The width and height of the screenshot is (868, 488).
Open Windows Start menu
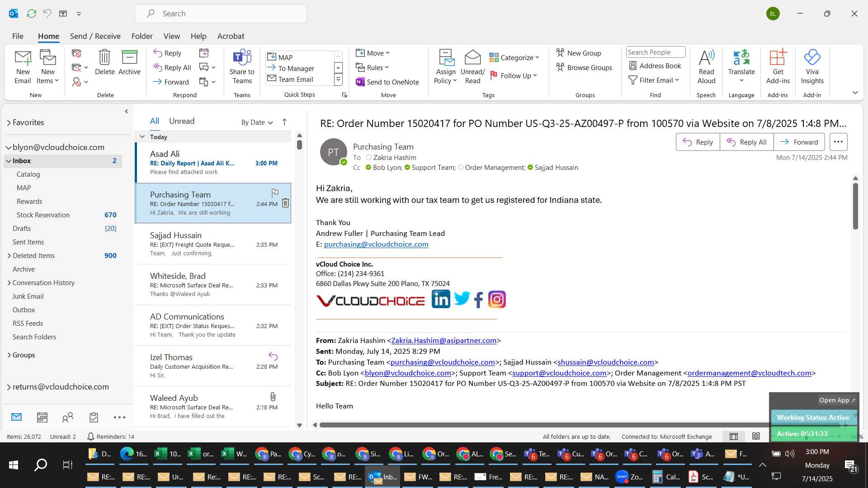(14, 465)
